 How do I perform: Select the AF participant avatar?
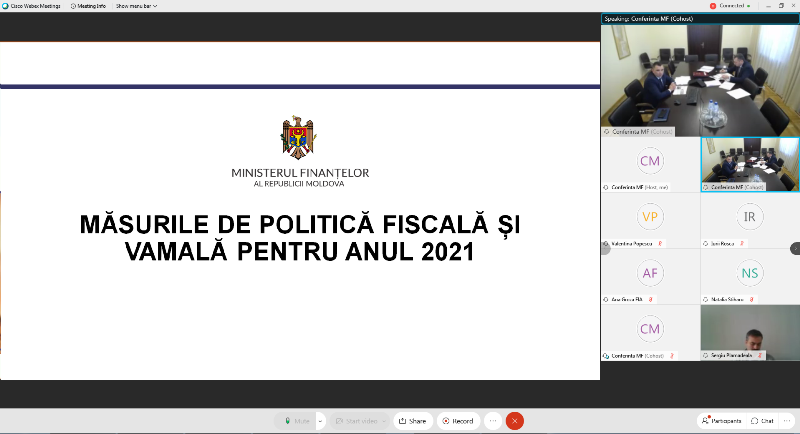click(650, 273)
